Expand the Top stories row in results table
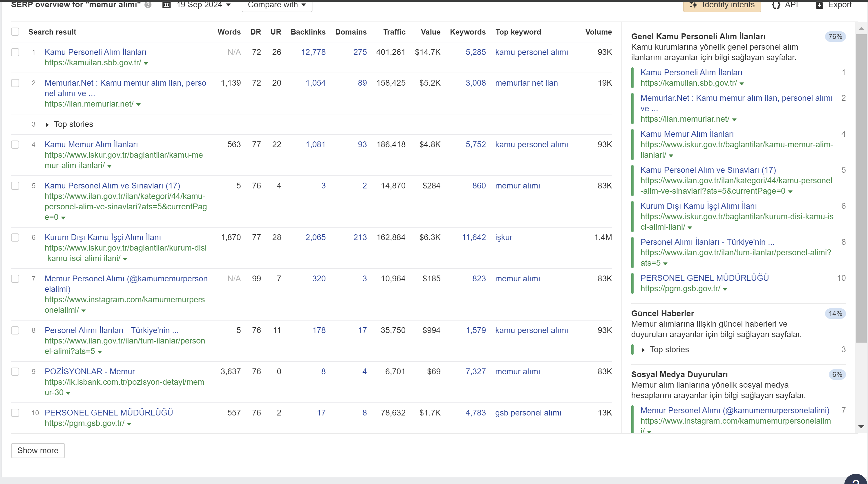Image resolution: width=868 pixels, height=484 pixels. tap(47, 125)
